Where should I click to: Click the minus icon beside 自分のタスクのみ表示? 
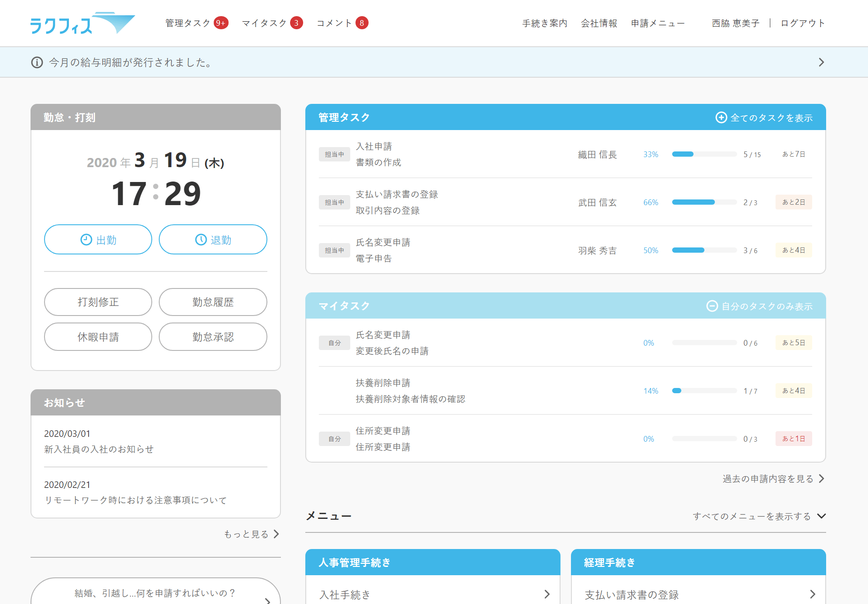click(x=712, y=306)
